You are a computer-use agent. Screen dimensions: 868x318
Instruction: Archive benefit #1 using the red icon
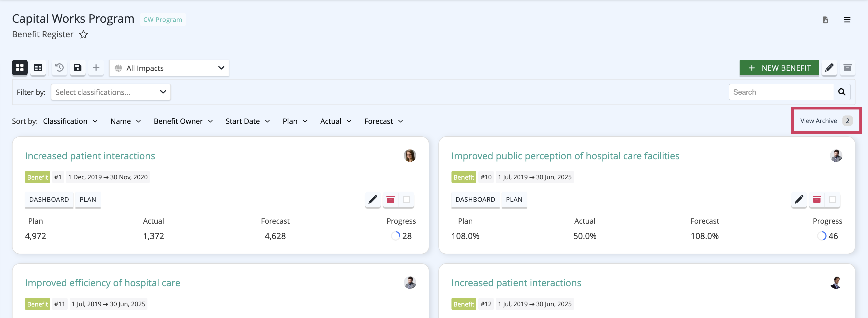pos(390,200)
